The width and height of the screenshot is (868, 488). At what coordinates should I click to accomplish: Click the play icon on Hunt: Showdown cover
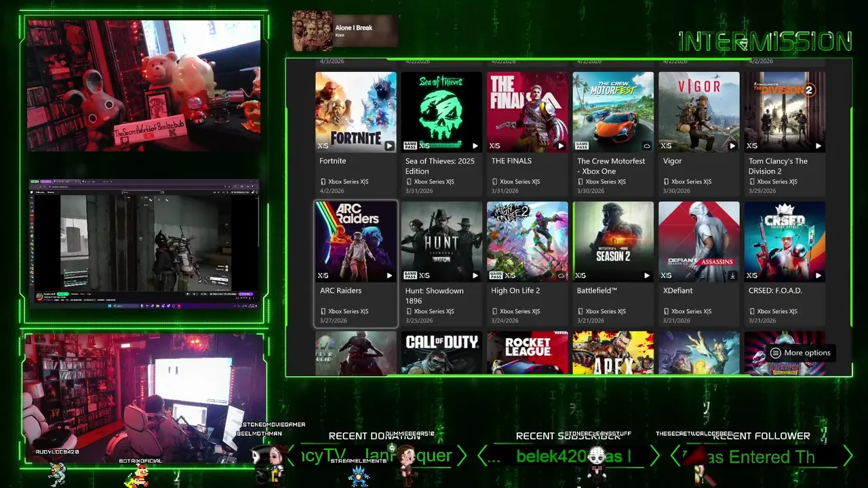click(475, 275)
